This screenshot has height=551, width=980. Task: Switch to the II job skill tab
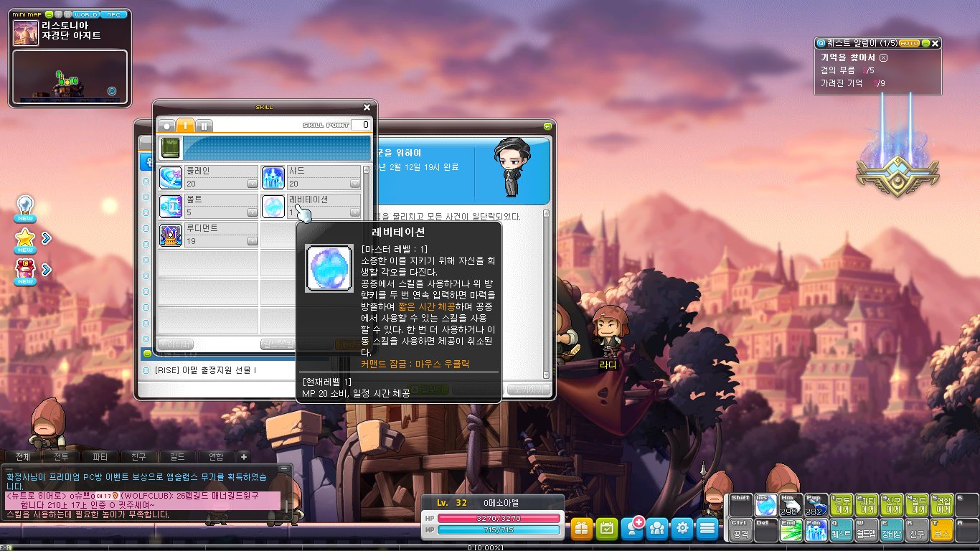pyautogui.click(x=204, y=126)
